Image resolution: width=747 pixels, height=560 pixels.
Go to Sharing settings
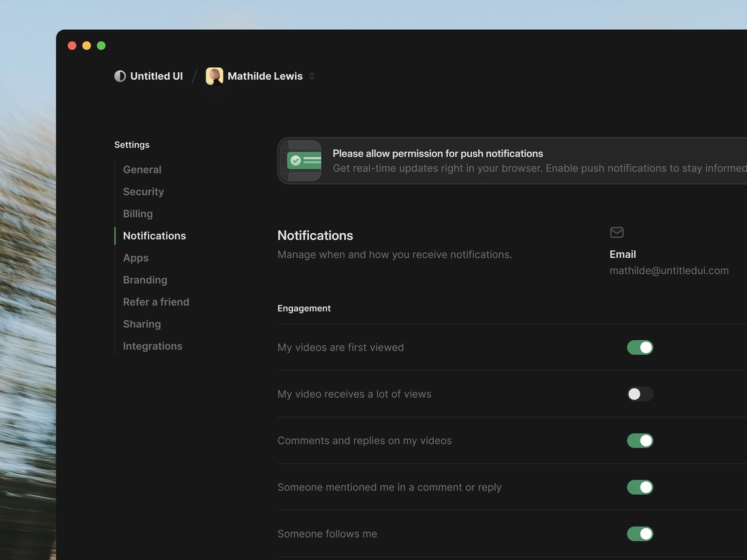pos(142,324)
